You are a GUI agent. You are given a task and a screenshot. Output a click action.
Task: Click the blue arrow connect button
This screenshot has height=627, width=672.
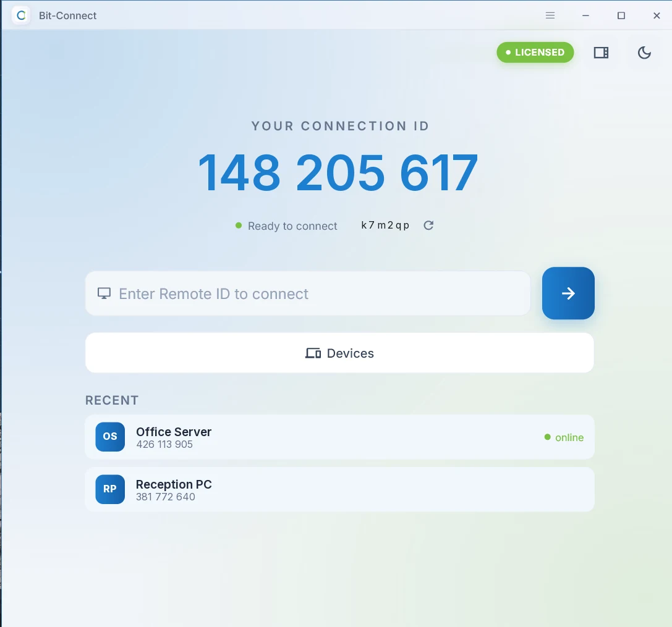pyautogui.click(x=568, y=293)
